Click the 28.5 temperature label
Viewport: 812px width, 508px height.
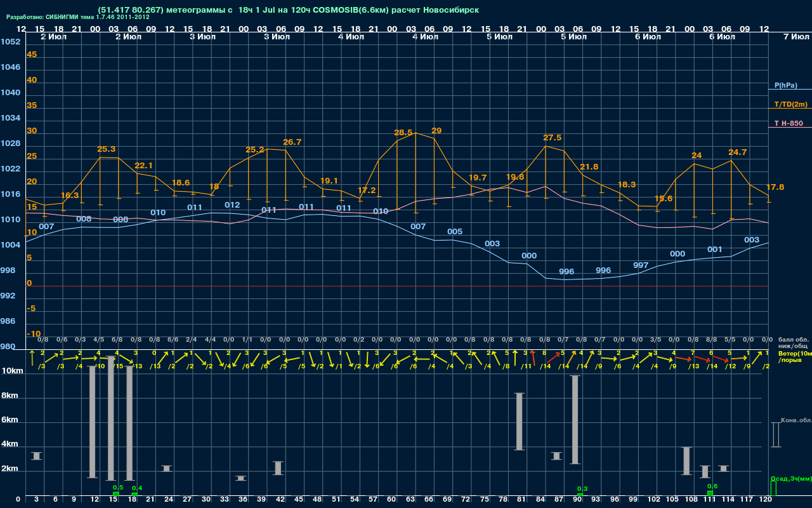[403, 133]
